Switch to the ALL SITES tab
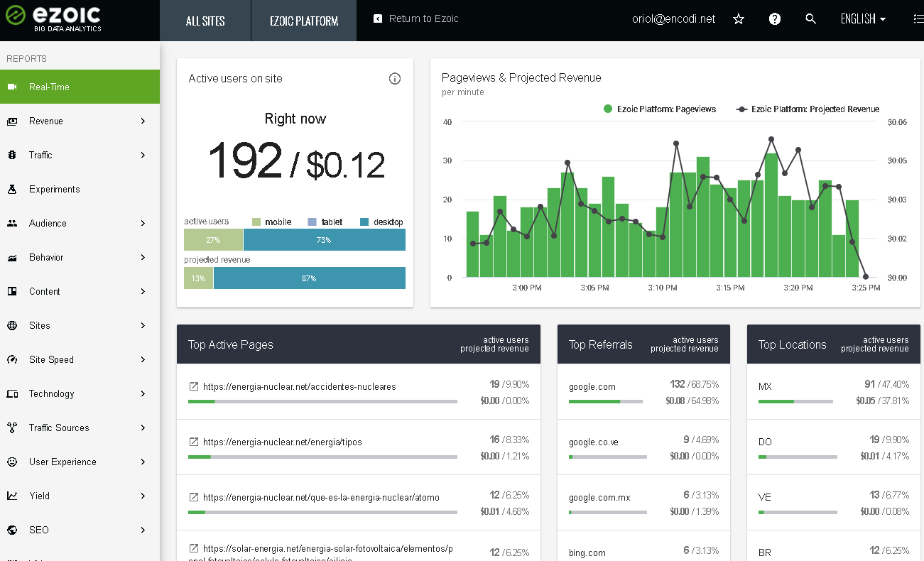 [205, 21]
